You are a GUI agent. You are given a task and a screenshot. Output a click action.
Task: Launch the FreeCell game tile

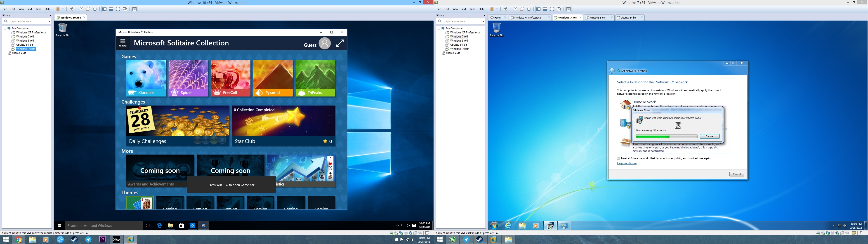click(231, 79)
